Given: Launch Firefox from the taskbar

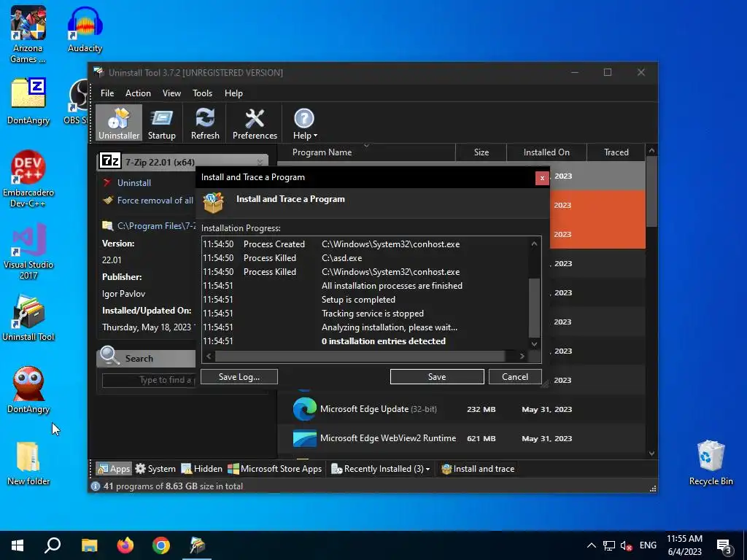Looking at the screenshot, I should (125, 545).
